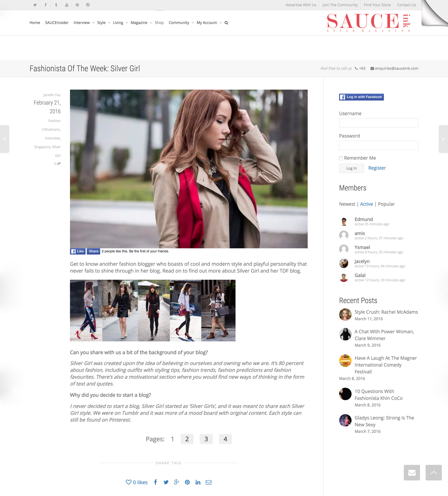Screen dimensions: 448x496
Task: Share the post on Pinterest below the article
Action: [x=187, y=482]
